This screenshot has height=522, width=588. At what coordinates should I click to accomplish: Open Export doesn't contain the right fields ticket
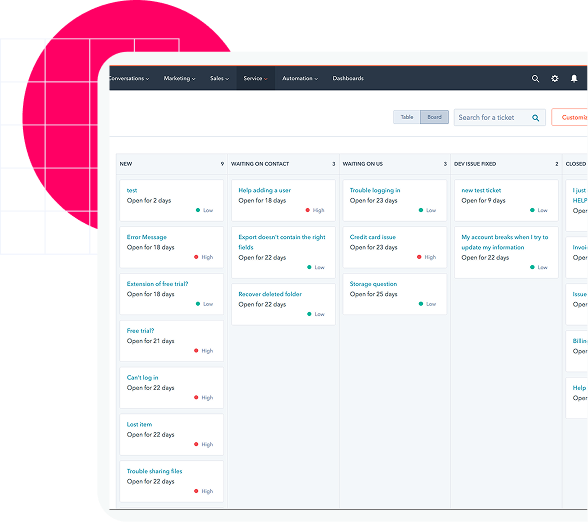pos(282,242)
